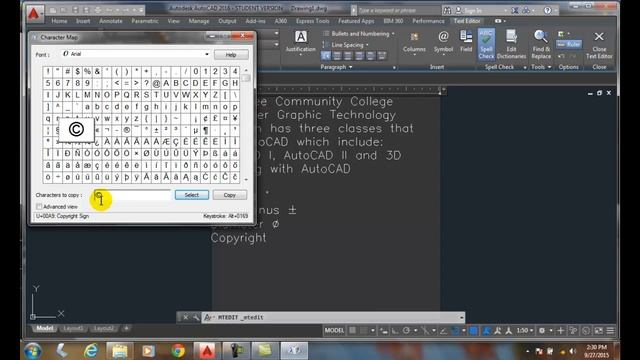Open Find & Replace

point(541,44)
